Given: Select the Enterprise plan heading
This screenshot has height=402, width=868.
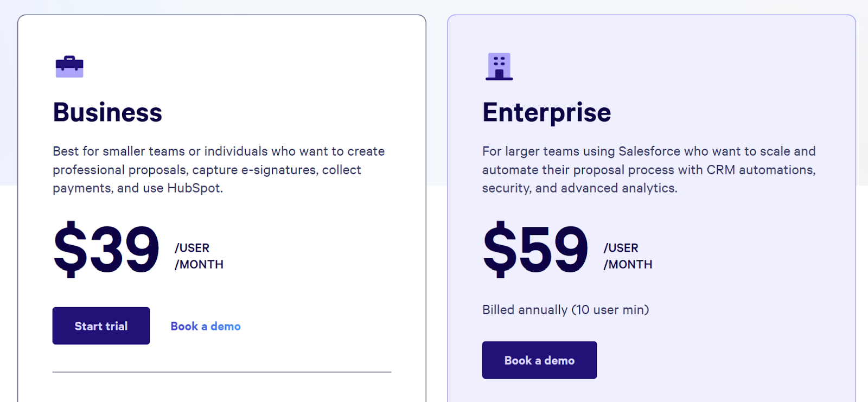Looking at the screenshot, I should click(546, 112).
